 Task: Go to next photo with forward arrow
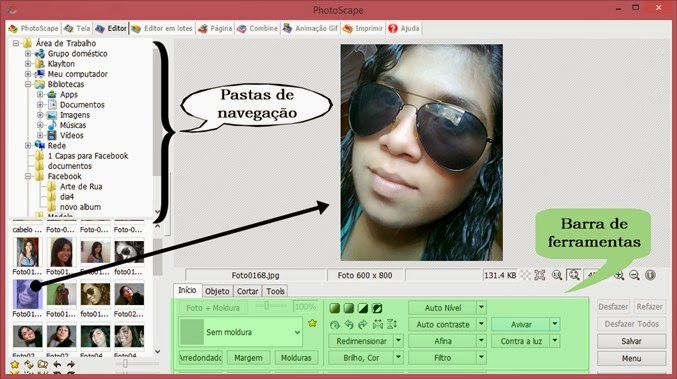pos(71,365)
